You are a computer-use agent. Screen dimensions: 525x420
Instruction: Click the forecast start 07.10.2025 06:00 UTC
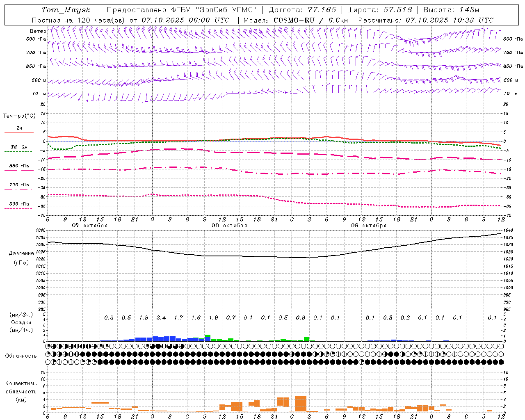tap(185, 20)
